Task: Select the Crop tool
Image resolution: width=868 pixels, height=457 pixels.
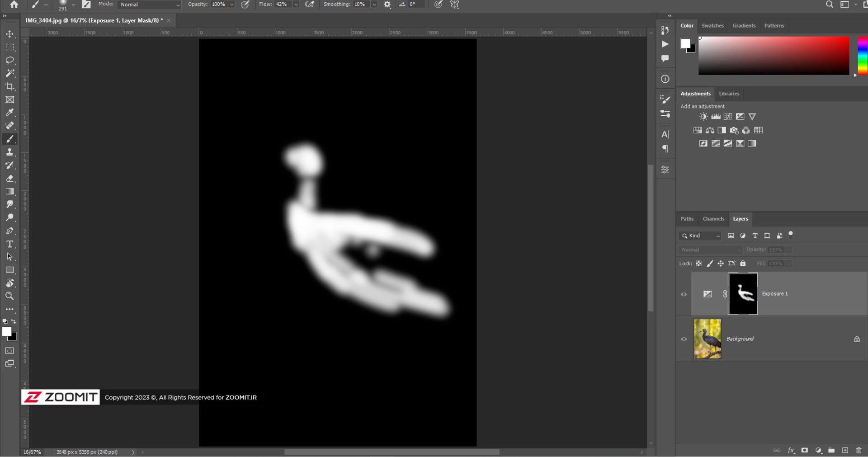Action: 9,86
